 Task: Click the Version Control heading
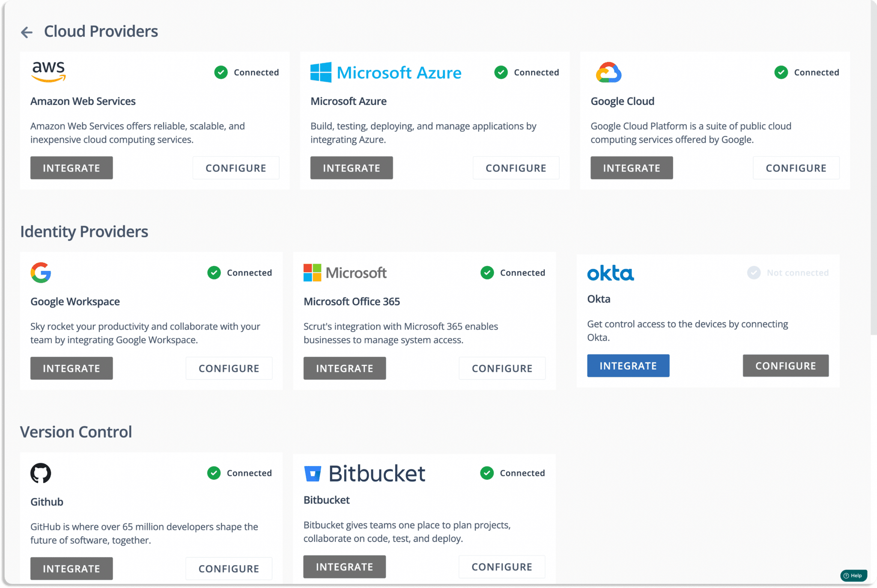[76, 432]
